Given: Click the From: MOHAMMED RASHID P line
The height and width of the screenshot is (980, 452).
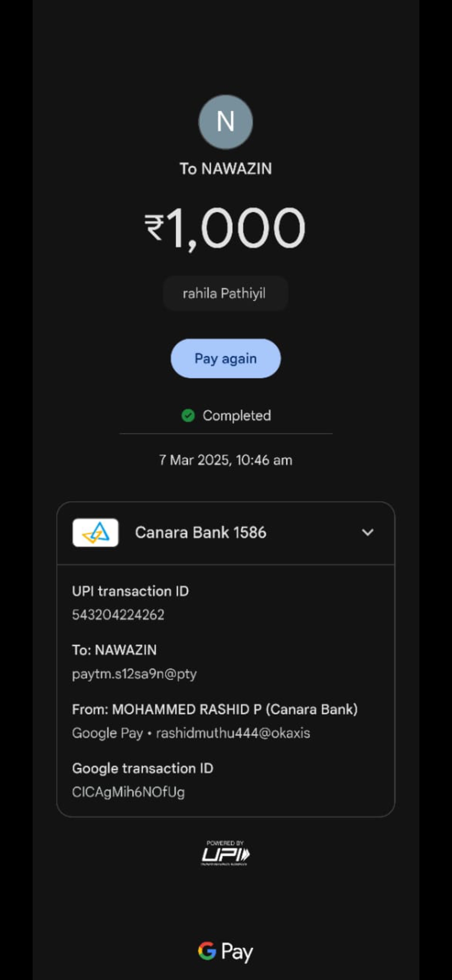Looking at the screenshot, I should (x=215, y=709).
